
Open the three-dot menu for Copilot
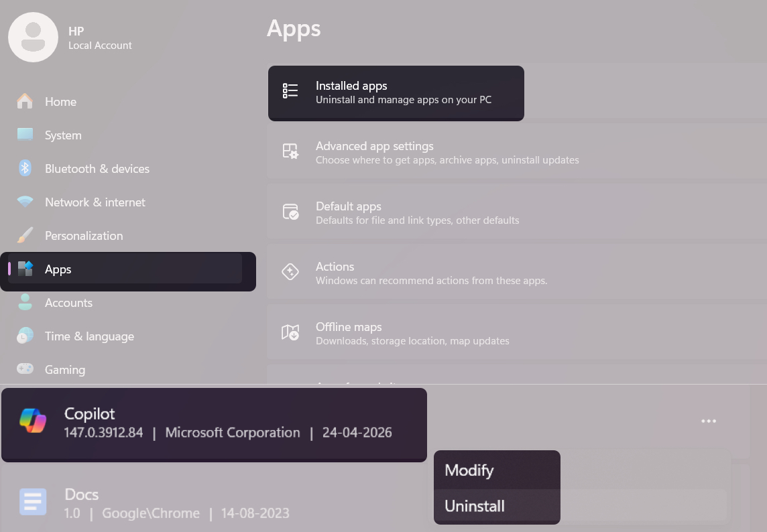[709, 421]
